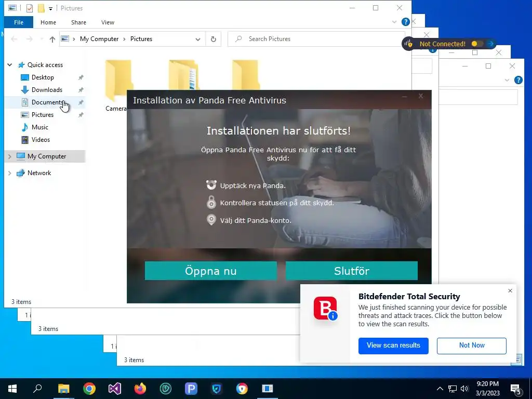This screenshot has height=399, width=532.
Task: Select Network in navigation pane
Action: point(39,173)
